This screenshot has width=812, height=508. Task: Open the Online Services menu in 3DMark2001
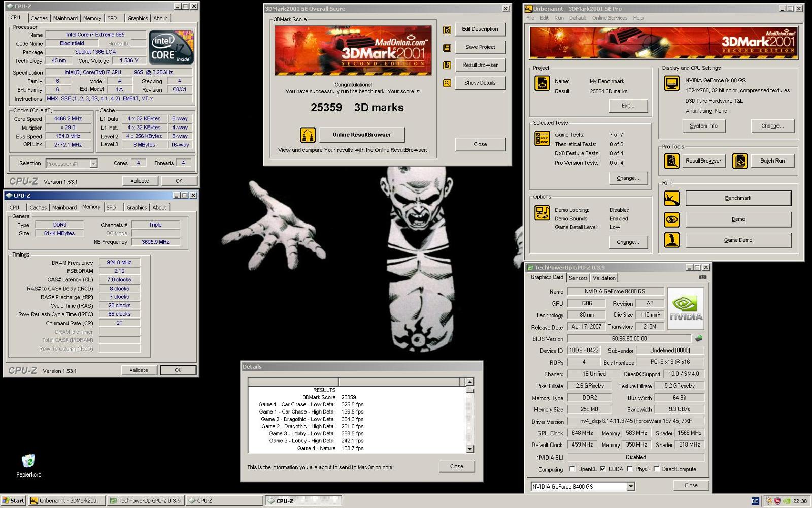tap(610, 18)
